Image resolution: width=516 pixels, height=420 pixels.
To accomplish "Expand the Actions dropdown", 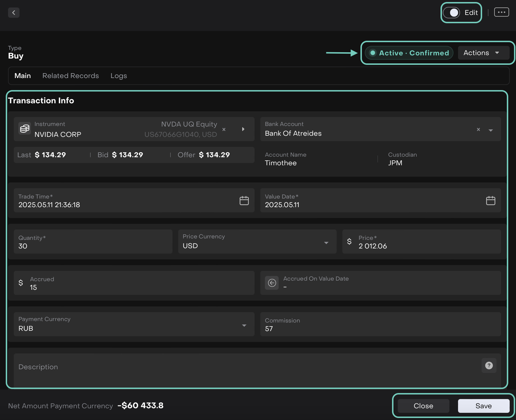I will pyautogui.click(x=483, y=53).
